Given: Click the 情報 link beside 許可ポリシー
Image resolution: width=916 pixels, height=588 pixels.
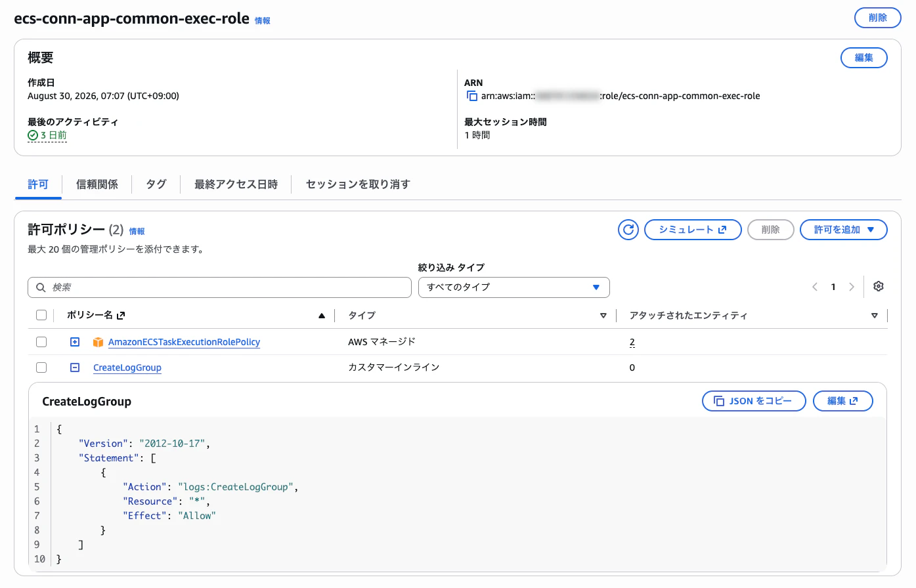Looking at the screenshot, I should click(x=137, y=232).
